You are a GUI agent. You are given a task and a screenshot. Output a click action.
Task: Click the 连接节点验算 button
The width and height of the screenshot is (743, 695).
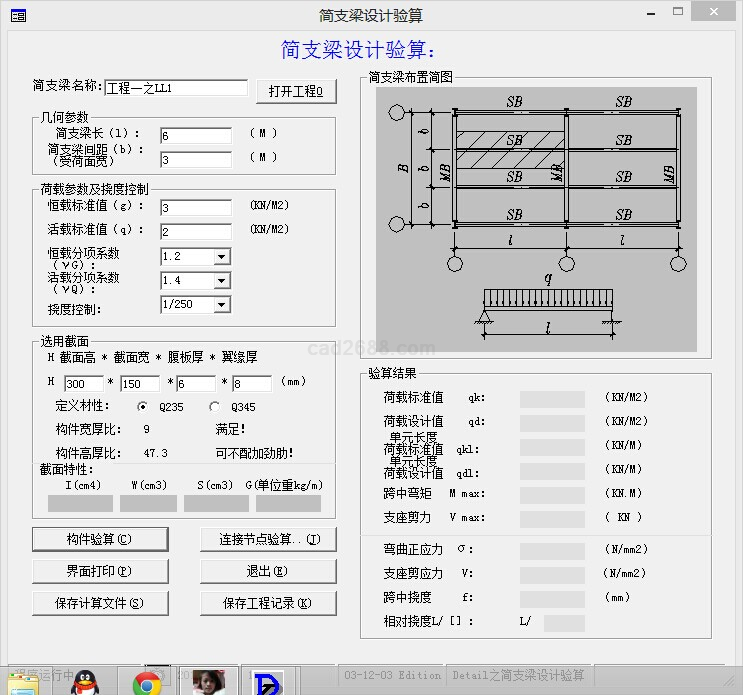(269, 540)
